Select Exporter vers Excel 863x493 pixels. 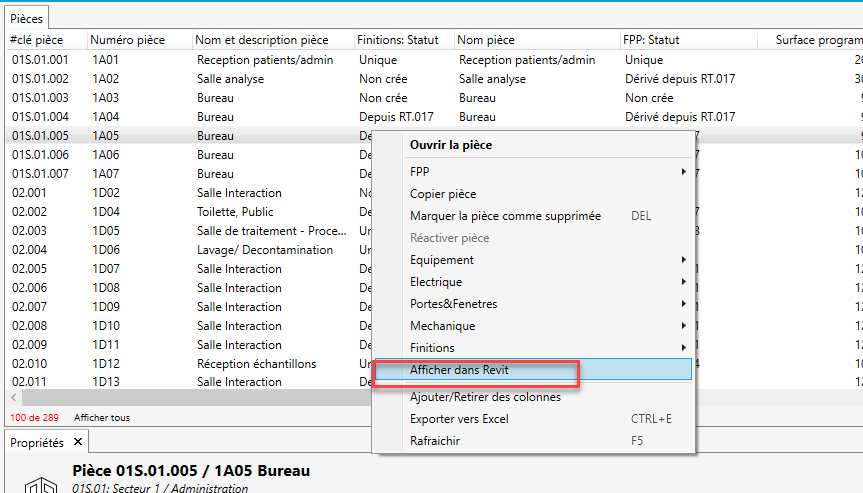click(459, 419)
